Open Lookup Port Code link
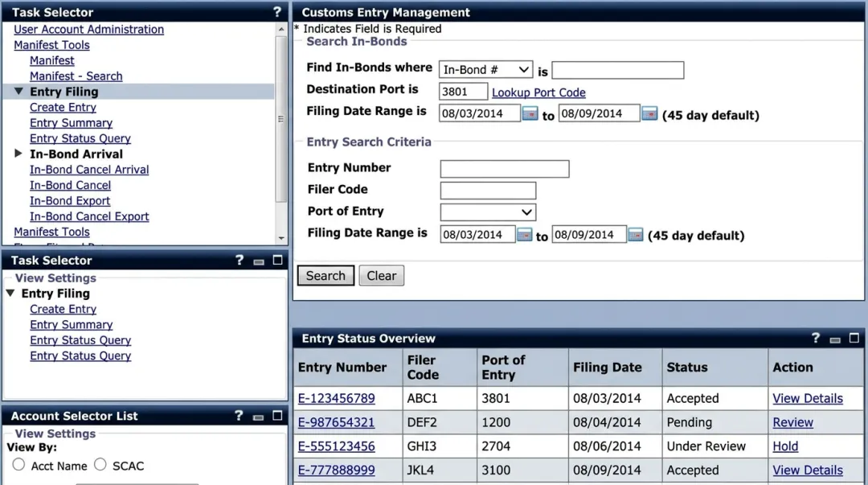868x485 pixels. point(538,92)
